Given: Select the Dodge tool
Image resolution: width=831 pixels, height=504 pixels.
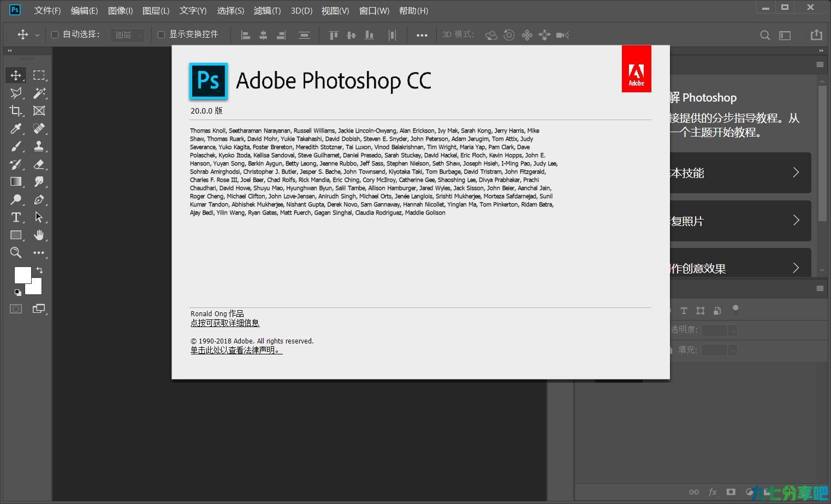Looking at the screenshot, I should point(16,200).
